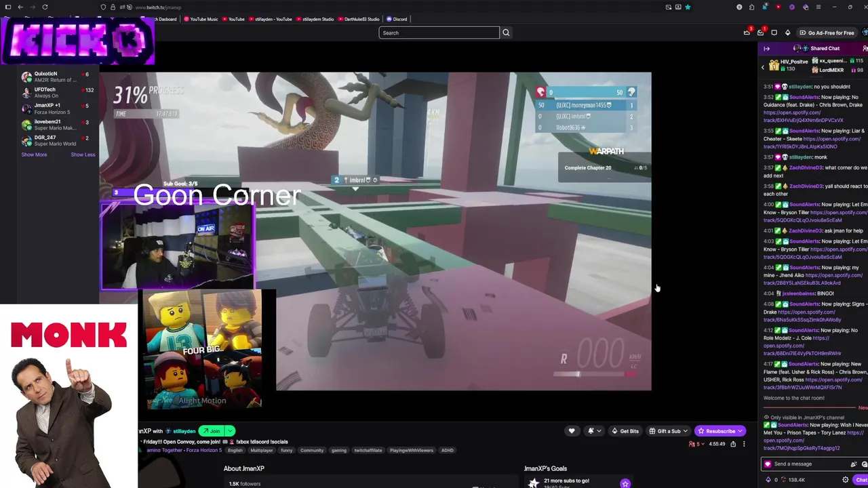
Task: Open the browser main menu
Action: pos(818,7)
